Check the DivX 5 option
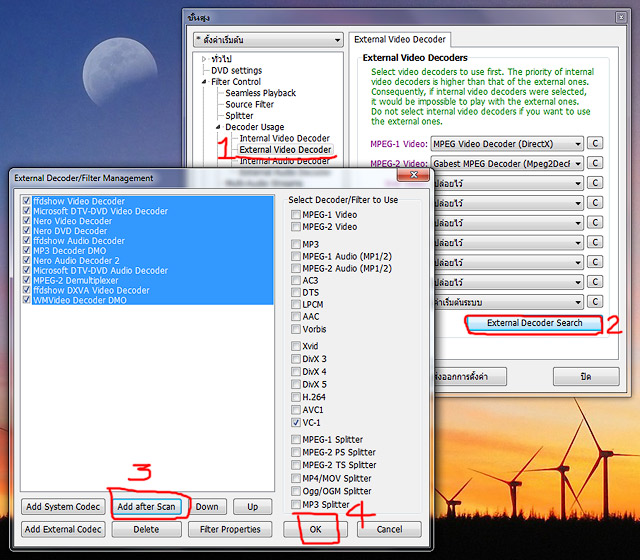The width and height of the screenshot is (640, 560). [x=296, y=384]
